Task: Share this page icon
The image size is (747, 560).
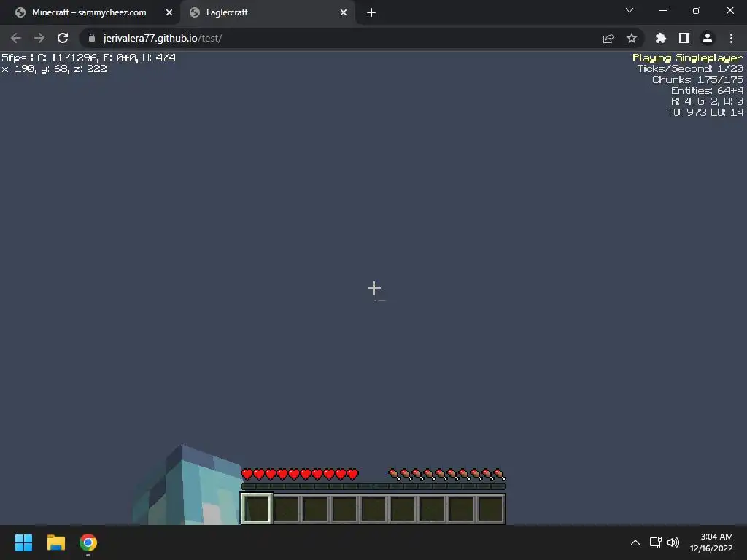Action: (608, 38)
